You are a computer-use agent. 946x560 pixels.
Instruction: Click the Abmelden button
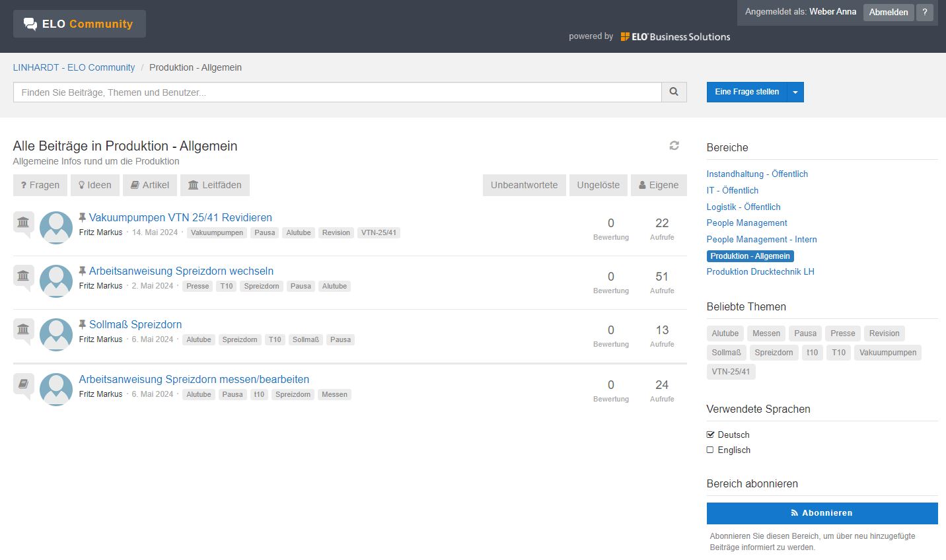(x=888, y=12)
